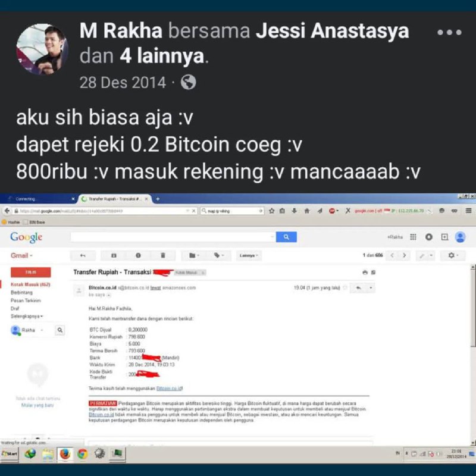Open the three-dot post options menu
Screen dimensions: 476x476
[449, 32]
